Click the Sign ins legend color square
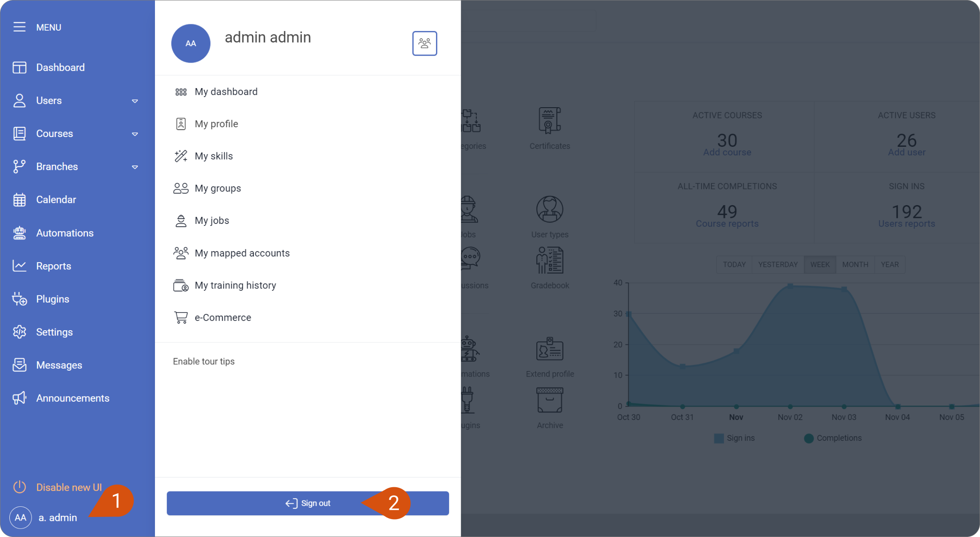980x537 pixels. pyautogui.click(x=719, y=438)
